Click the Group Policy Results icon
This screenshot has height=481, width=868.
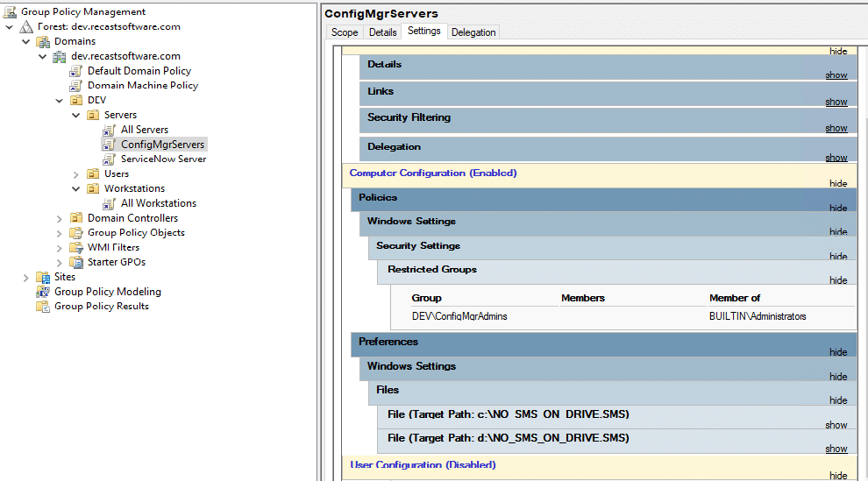pyautogui.click(x=42, y=307)
